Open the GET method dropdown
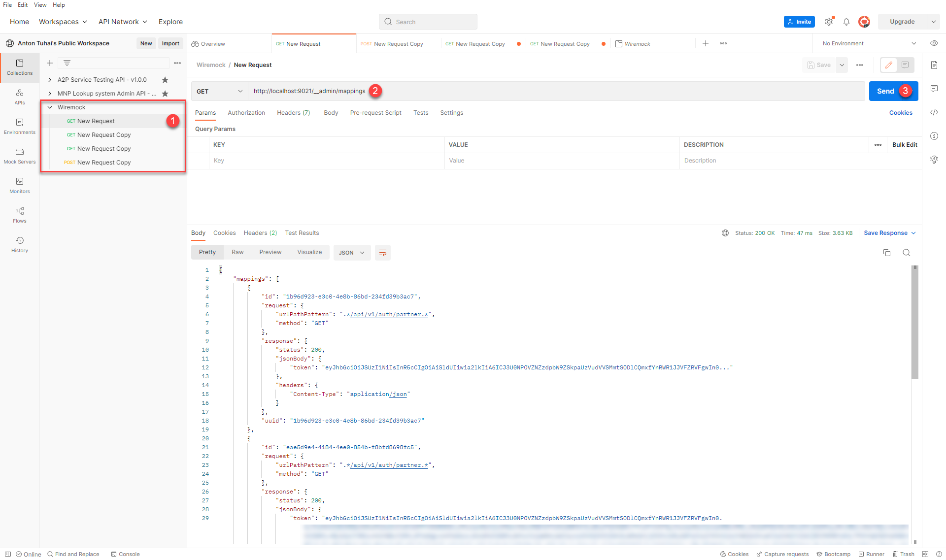 [220, 91]
